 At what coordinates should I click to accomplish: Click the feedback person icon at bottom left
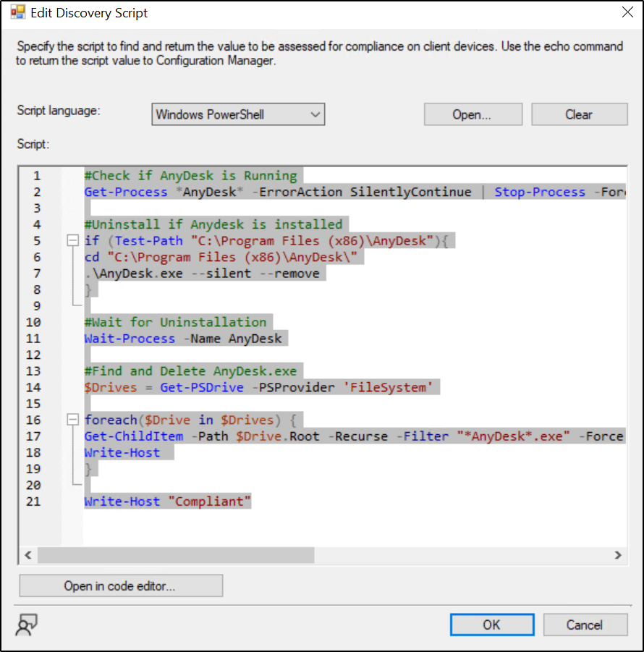click(26, 625)
